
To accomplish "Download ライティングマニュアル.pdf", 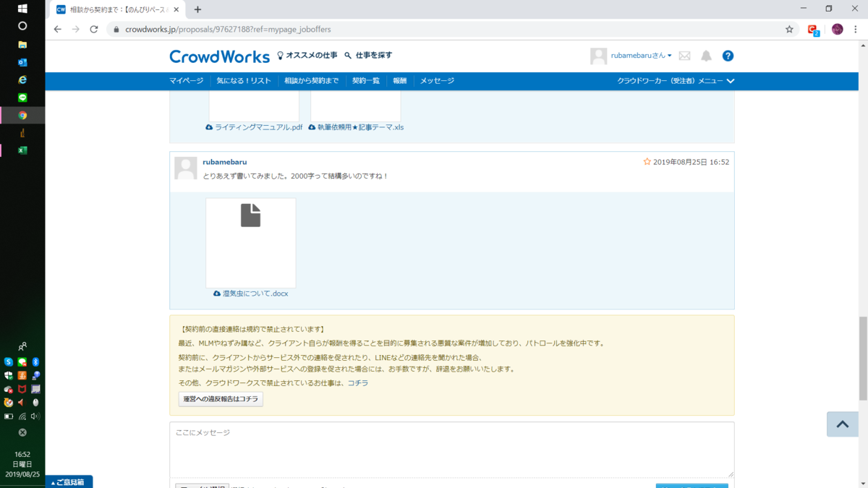I will tap(254, 127).
